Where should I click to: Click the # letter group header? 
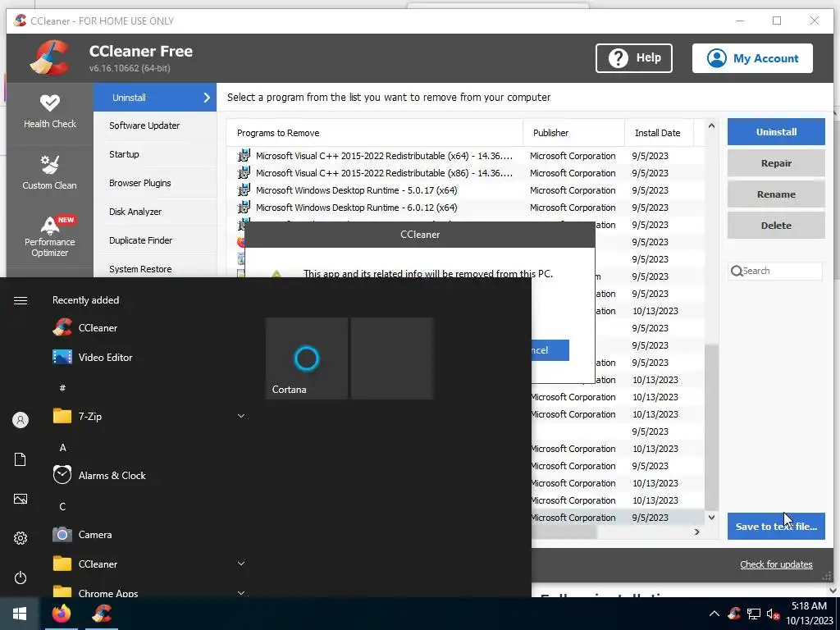tap(62, 388)
